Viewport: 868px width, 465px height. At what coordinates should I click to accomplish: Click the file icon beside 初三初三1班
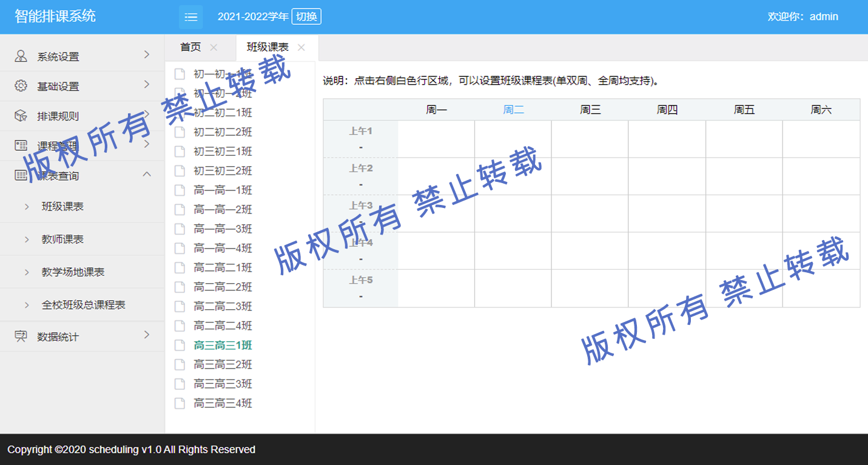180,152
